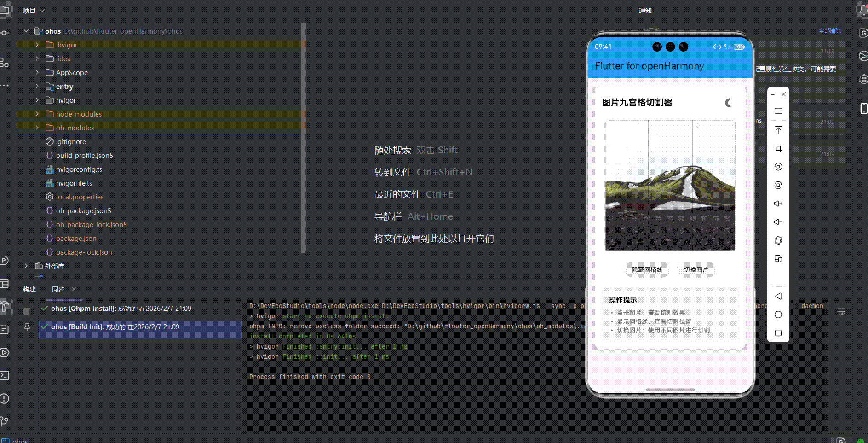Select the .gitignore file
Viewport: 868px width, 443px height.
point(71,142)
